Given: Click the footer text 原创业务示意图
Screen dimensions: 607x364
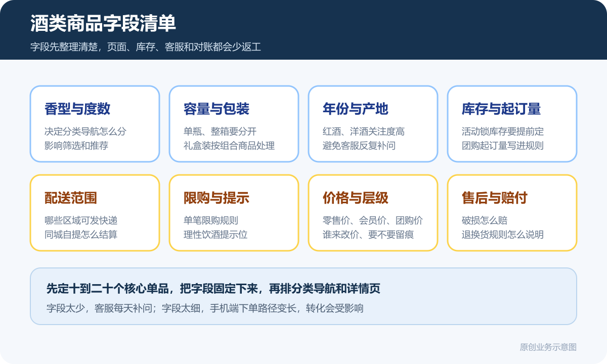Looking at the screenshot, I should [x=548, y=347].
